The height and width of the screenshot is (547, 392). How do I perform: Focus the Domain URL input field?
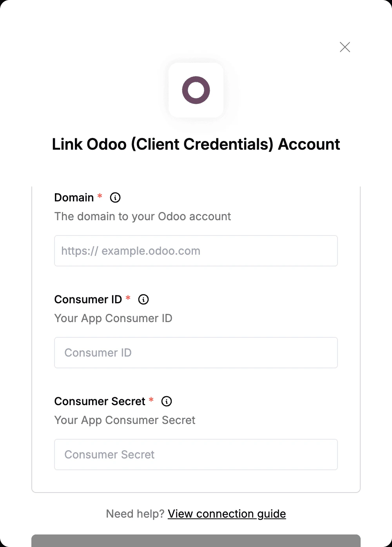(x=196, y=251)
